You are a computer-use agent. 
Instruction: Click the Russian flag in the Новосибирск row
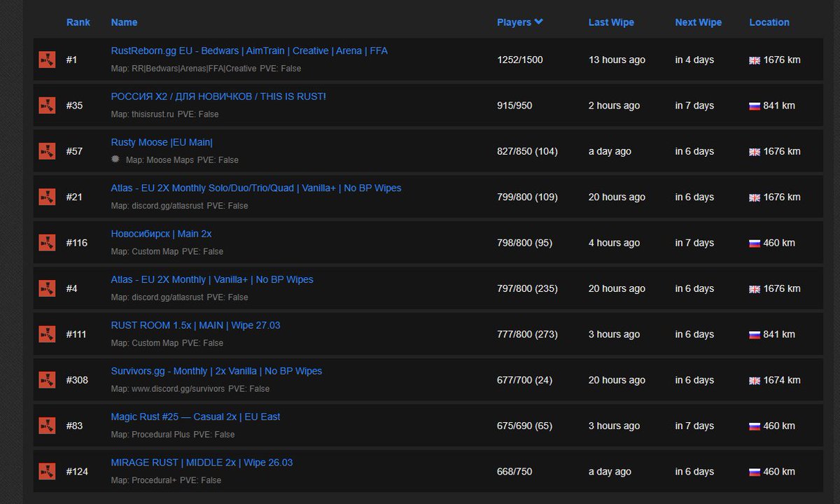tap(755, 244)
